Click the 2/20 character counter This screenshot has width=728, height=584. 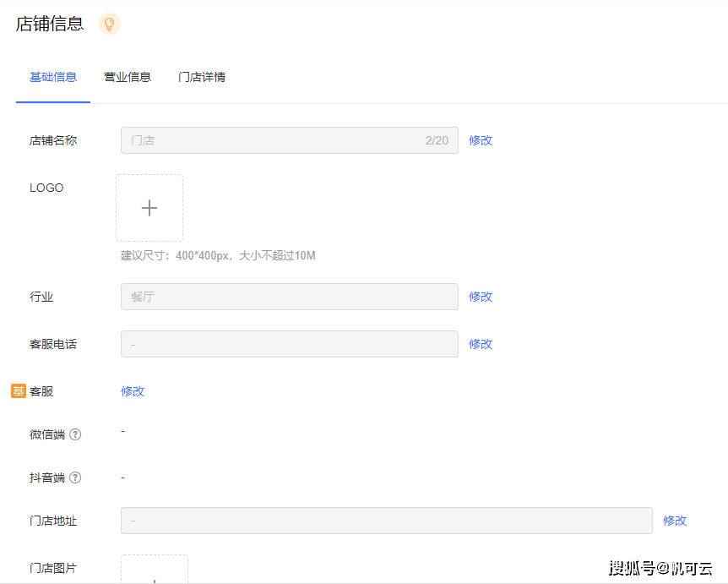[x=437, y=140]
